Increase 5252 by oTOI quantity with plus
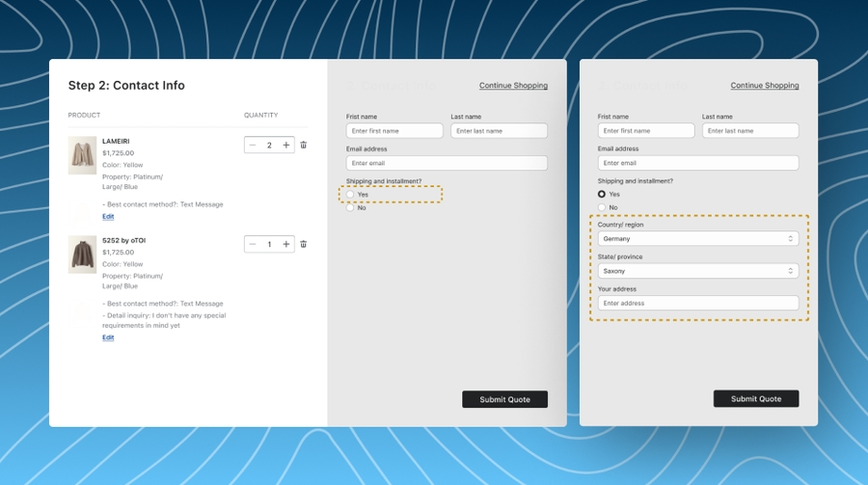The width and height of the screenshot is (868, 485). click(286, 245)
